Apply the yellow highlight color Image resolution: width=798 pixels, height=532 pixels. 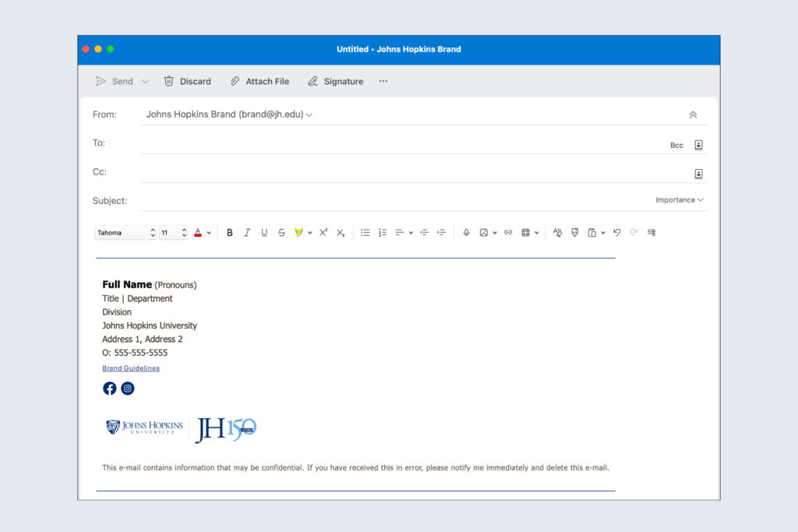click(x=298, y=233)
